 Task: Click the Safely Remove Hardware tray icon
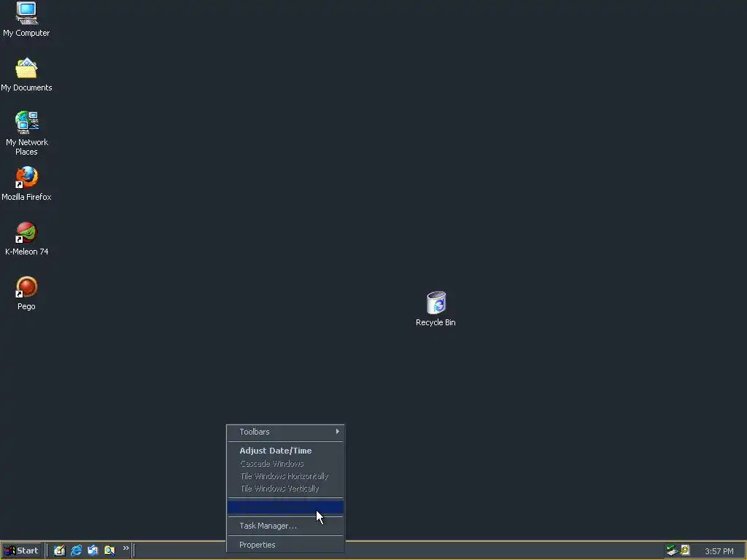pyautogui.click(x=672, y=551)
